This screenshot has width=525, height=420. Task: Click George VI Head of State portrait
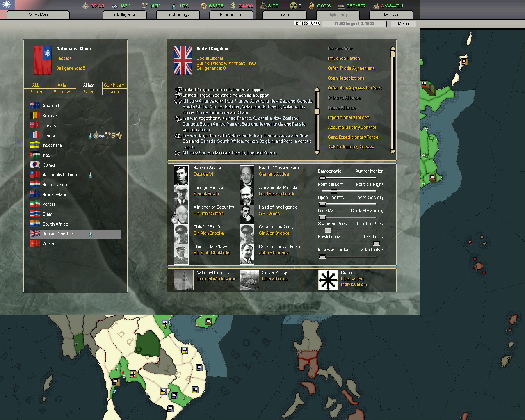click(181, 175)
